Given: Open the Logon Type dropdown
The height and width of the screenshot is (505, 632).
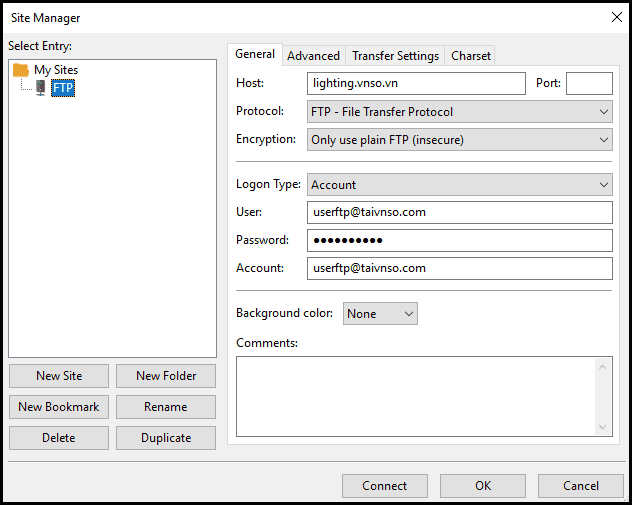Looking at the screenshot, I should pyautogui.click(x=460, y=185).
